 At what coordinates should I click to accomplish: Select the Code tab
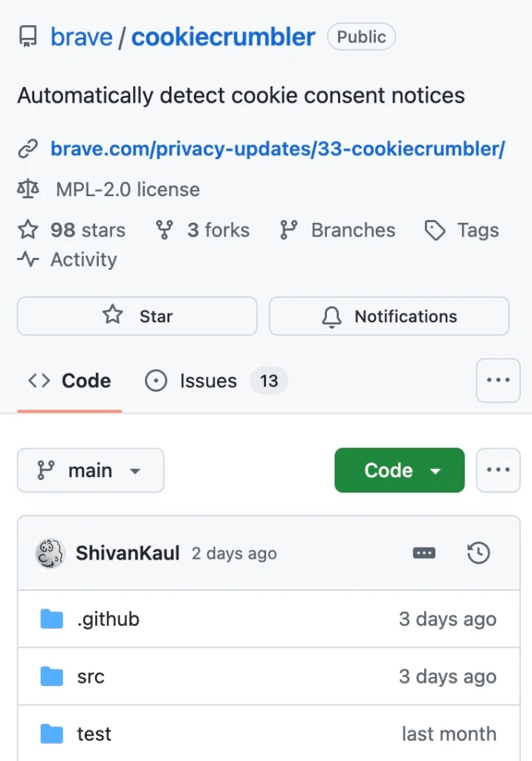(70, 381)
